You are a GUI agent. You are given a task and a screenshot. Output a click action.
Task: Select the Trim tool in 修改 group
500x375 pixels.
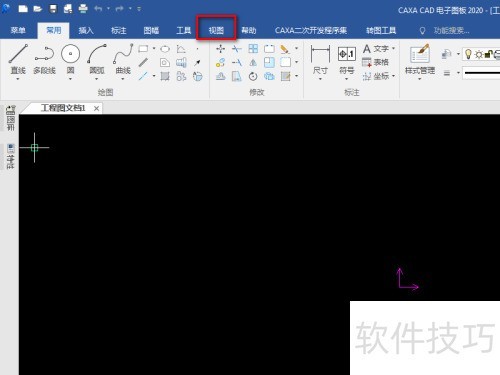(237, 49)
